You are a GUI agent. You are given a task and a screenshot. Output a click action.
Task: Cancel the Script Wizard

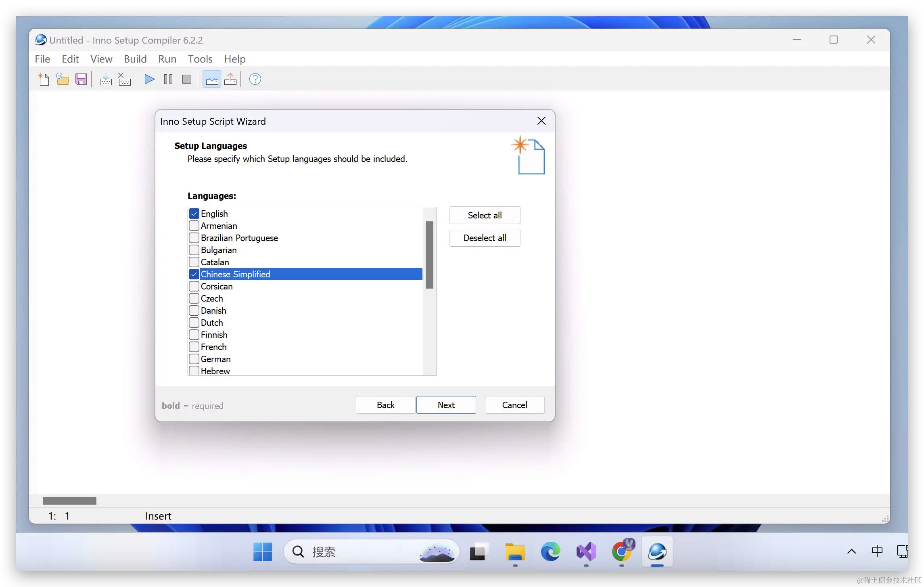pyautogui.click(x=514, y=405)
